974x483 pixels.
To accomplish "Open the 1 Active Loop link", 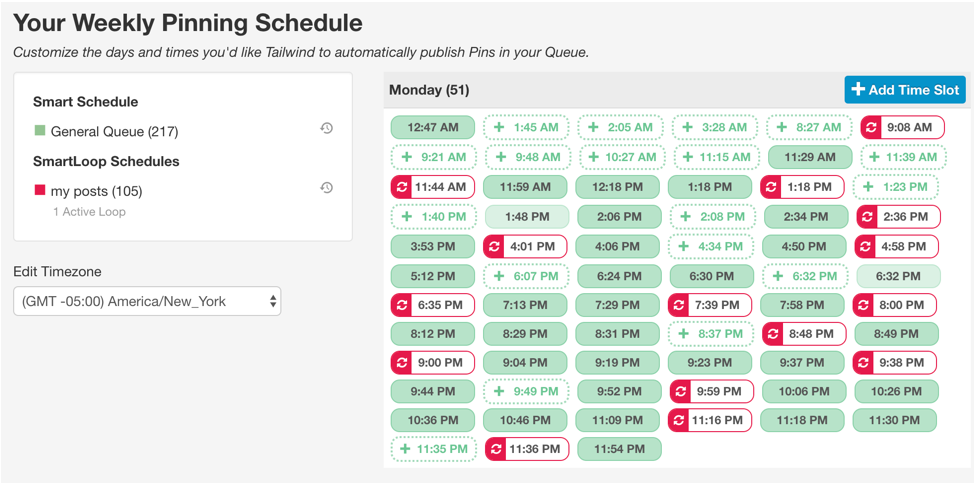I will point(89,212).
